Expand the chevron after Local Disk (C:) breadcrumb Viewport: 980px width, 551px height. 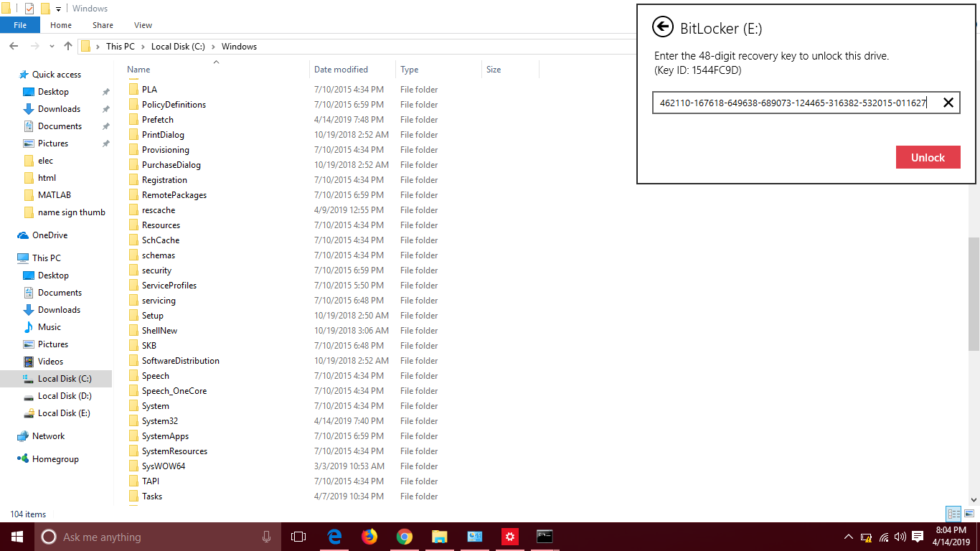coord(214,46)
